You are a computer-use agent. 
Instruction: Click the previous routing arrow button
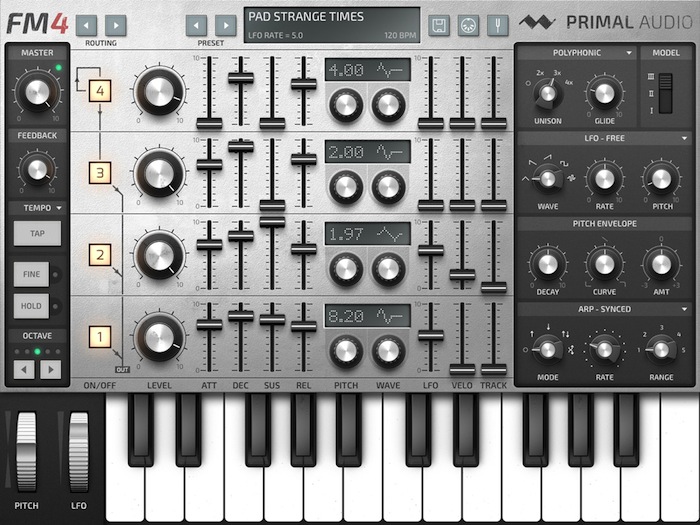(x=87, y=25)
